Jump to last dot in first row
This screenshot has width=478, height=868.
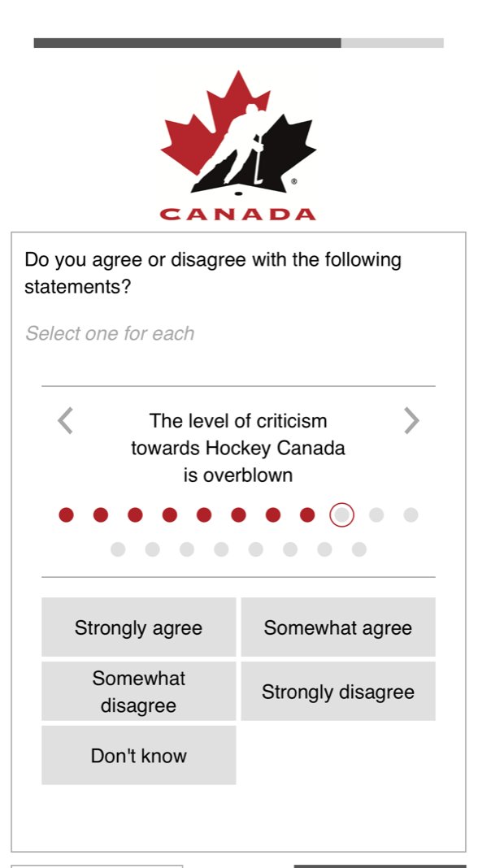pyautogui.click(x=411, y=514)
